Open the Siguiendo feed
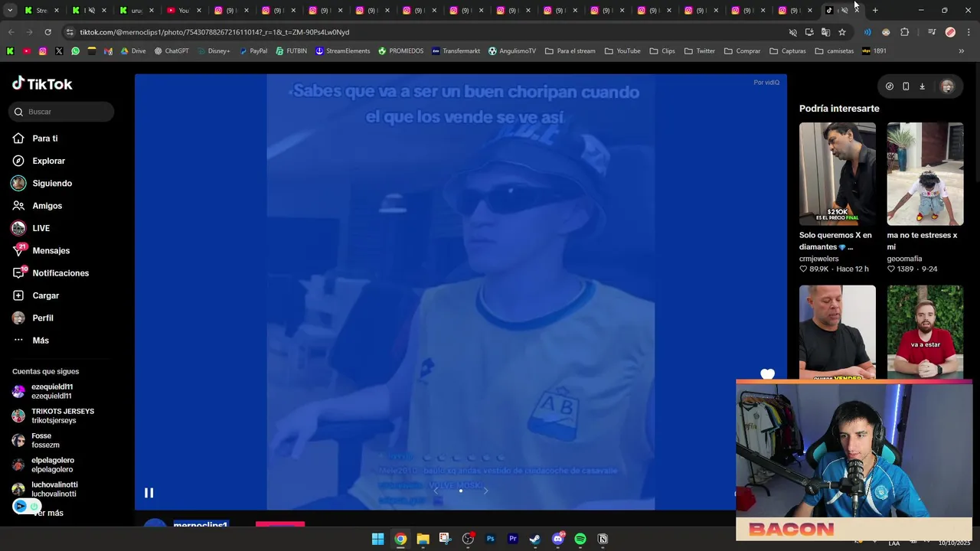The image size is (980, 551). pos(42,184)
